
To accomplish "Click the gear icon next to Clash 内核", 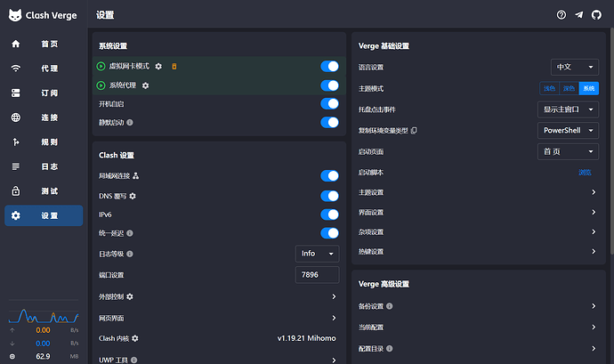I will [135, 338].
